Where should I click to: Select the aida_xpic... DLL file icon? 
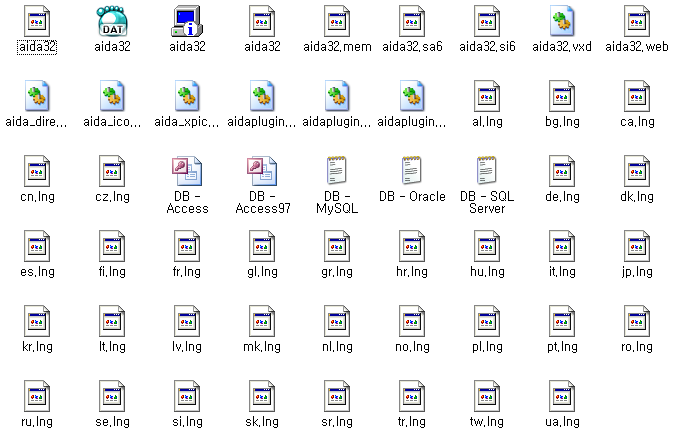click(x=187, y=96)
